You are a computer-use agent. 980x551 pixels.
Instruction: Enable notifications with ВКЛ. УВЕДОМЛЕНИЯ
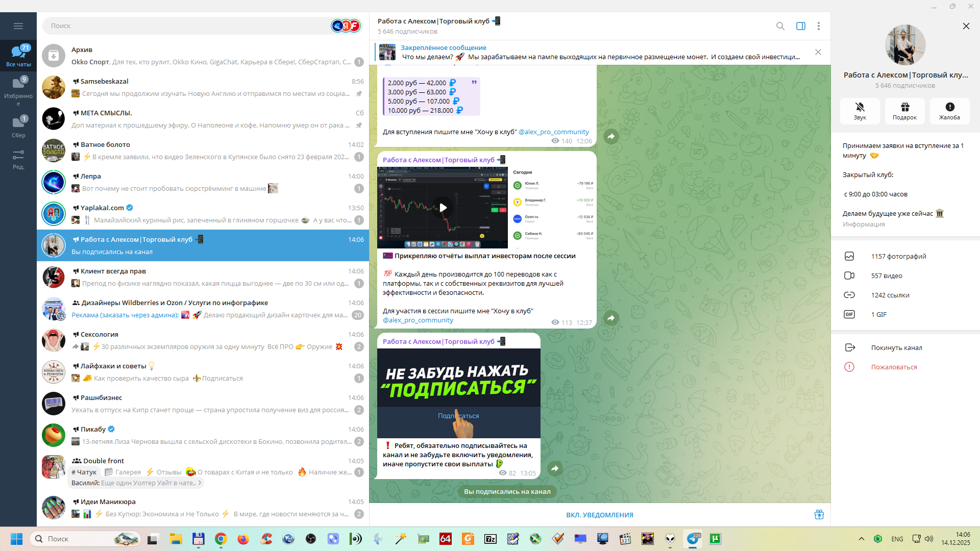pos(599,515)
